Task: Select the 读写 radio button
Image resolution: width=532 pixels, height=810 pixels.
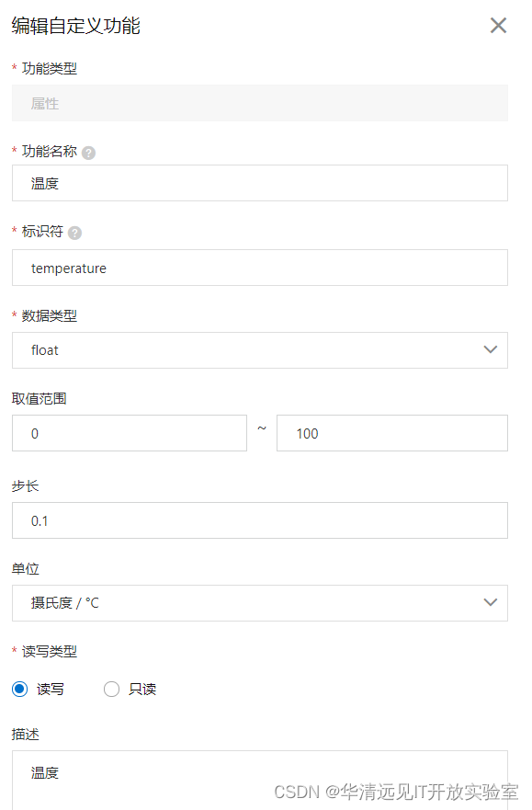Action: [19, 689]
